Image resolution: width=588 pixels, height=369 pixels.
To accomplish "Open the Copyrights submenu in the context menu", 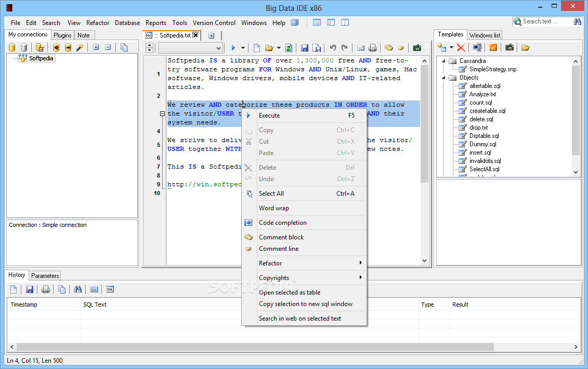I will (304, 278).
